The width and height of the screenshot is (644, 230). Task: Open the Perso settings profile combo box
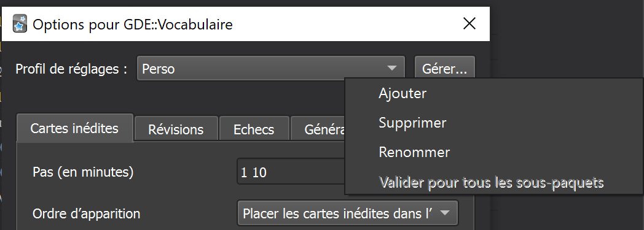[270, 69]
